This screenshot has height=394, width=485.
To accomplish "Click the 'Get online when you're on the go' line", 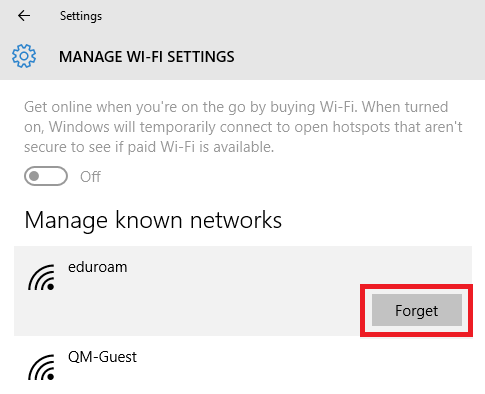I will pyautogui.click(x=236, y=107).
